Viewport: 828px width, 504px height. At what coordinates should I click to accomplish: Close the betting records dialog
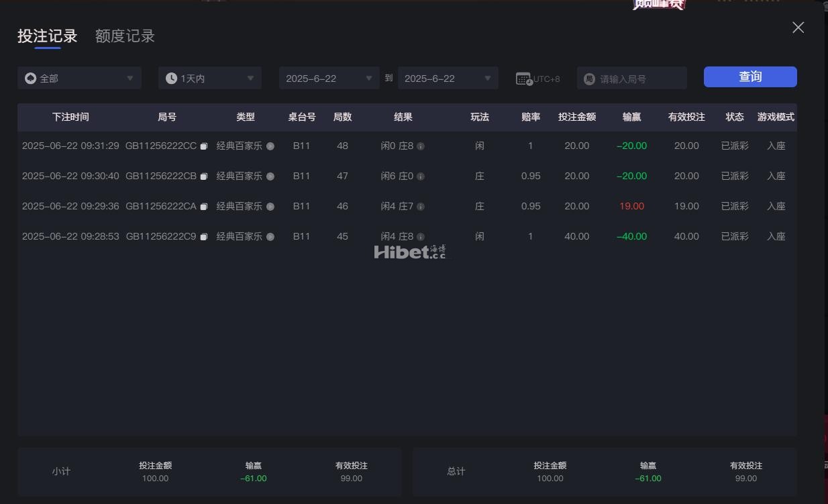click(x=798, y=28)
